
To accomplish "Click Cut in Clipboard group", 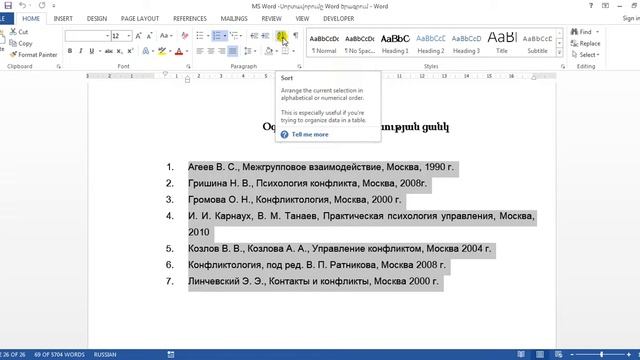I will (x=19, y=32).
